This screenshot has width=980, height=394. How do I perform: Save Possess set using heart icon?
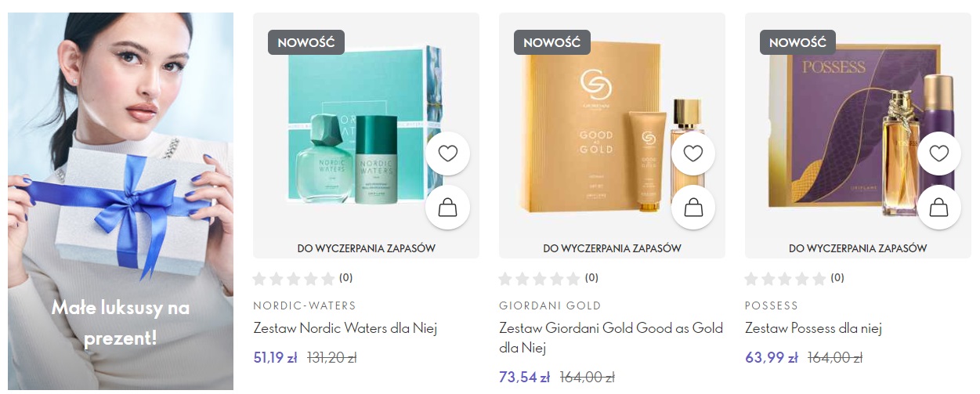tap(939, 154)
